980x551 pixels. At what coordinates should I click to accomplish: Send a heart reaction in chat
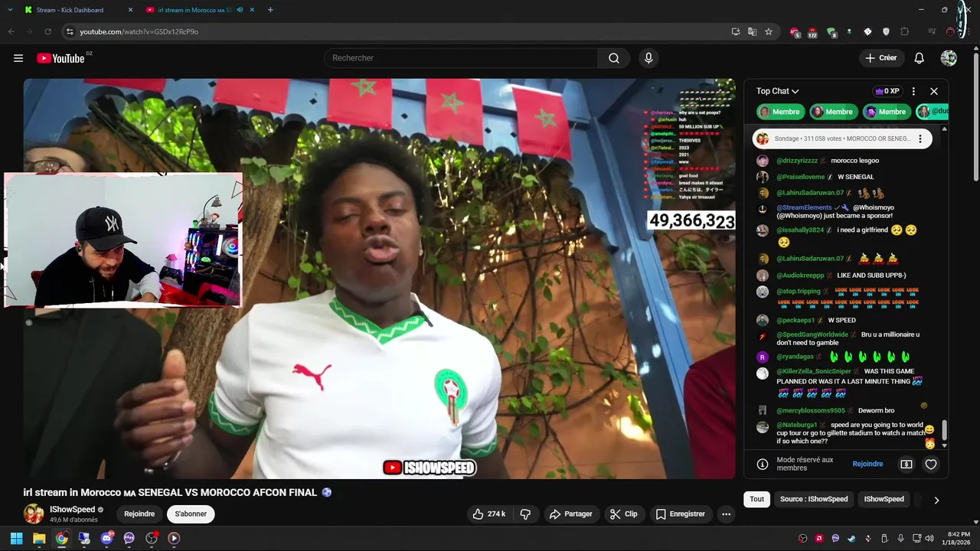pos(931,464)
